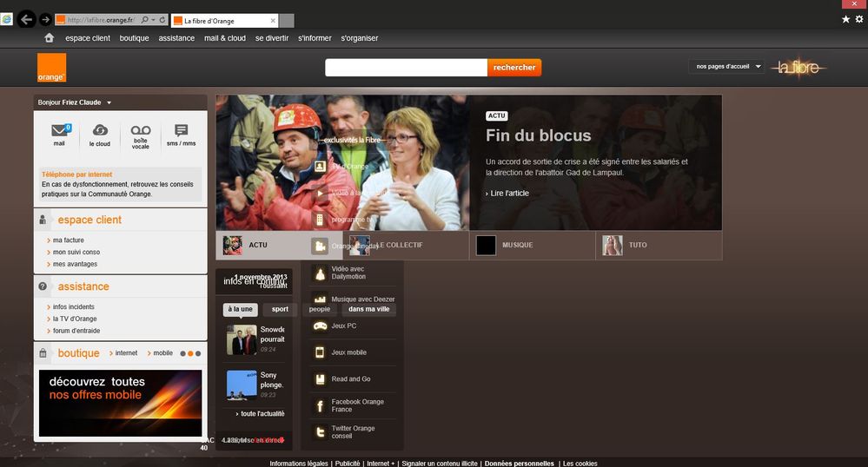Click the home icon in navigation bar
Image resolution: width=868 pixels, height=467 pixels.
[x=50, y=37]
